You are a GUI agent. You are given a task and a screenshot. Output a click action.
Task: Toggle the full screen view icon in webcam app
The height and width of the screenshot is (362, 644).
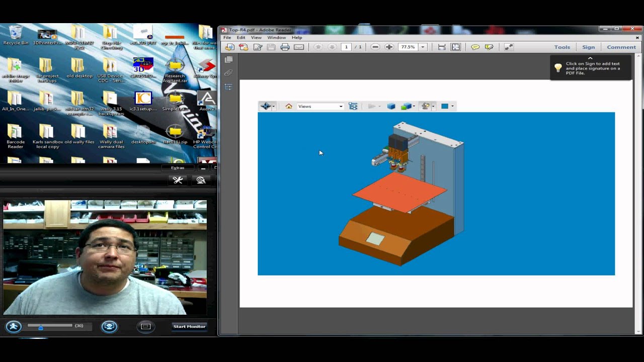click(146, 326)
